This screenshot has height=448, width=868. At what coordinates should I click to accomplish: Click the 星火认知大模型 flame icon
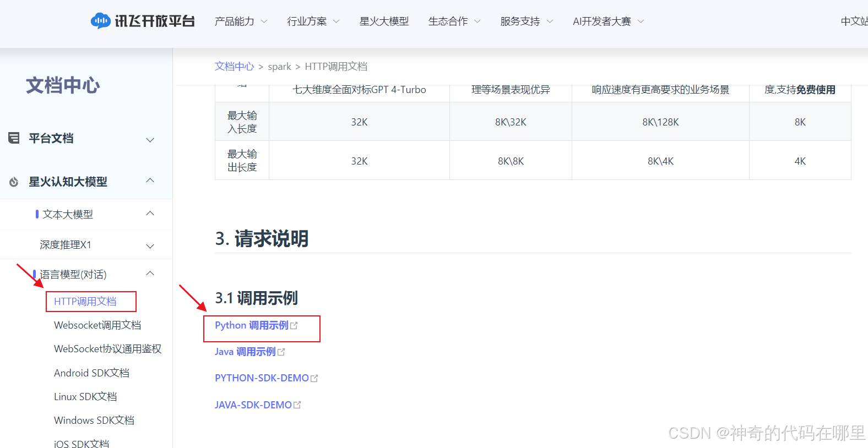(x=14, y=182)
